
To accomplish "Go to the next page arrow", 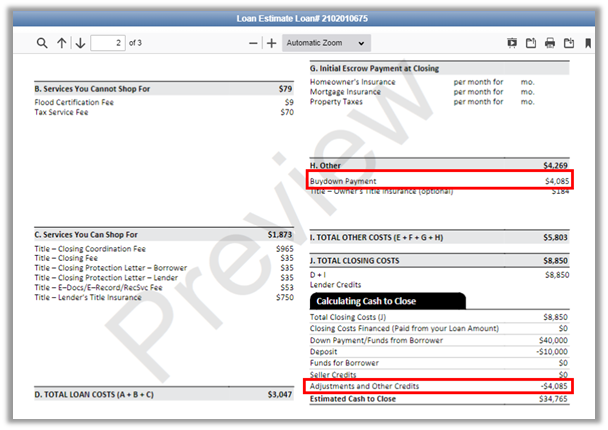I will click(79, 43).
